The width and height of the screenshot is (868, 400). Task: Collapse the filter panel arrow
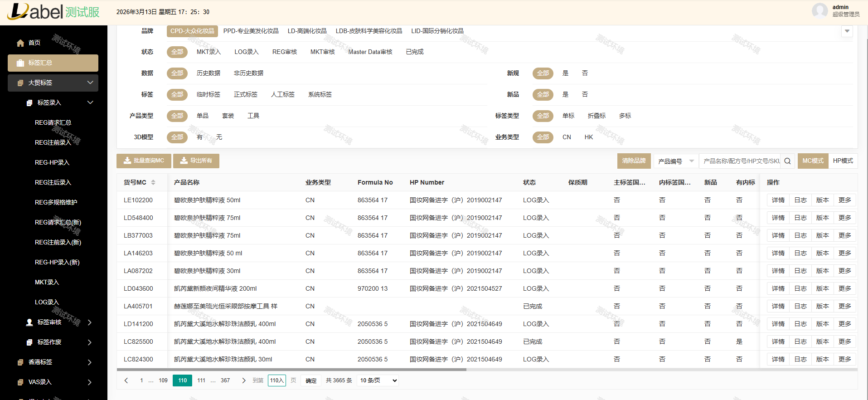847,31
